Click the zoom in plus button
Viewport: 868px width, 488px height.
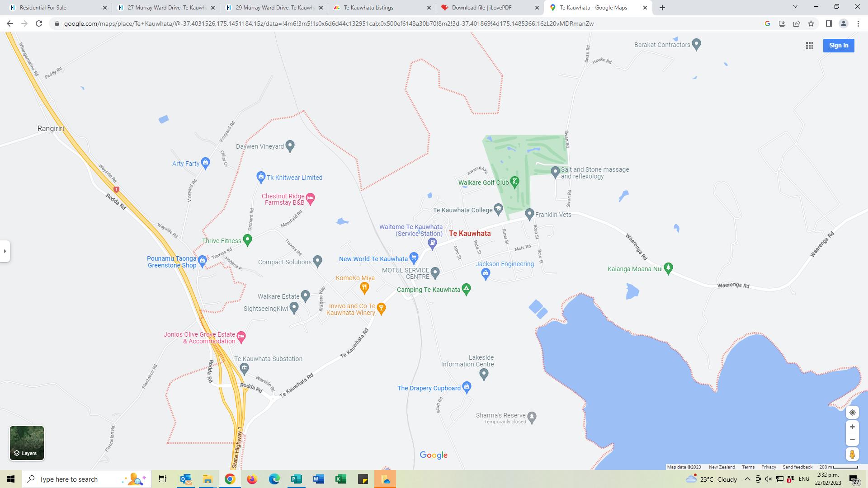852,427
